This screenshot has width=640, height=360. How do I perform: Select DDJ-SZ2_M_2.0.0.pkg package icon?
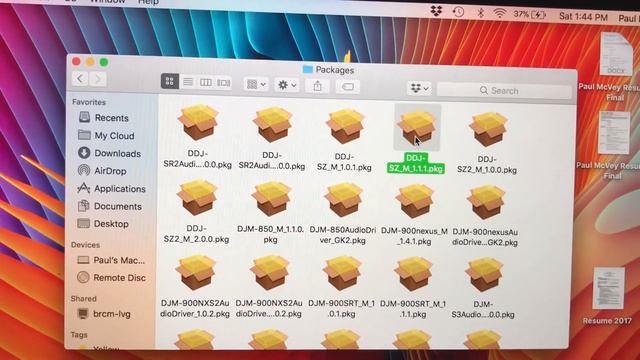point(197,198)
